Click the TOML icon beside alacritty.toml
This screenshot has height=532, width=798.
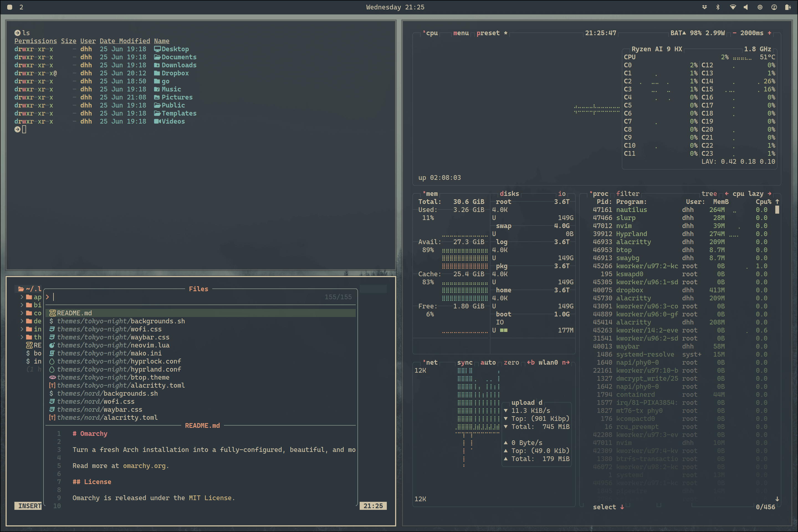click(52, 385)
